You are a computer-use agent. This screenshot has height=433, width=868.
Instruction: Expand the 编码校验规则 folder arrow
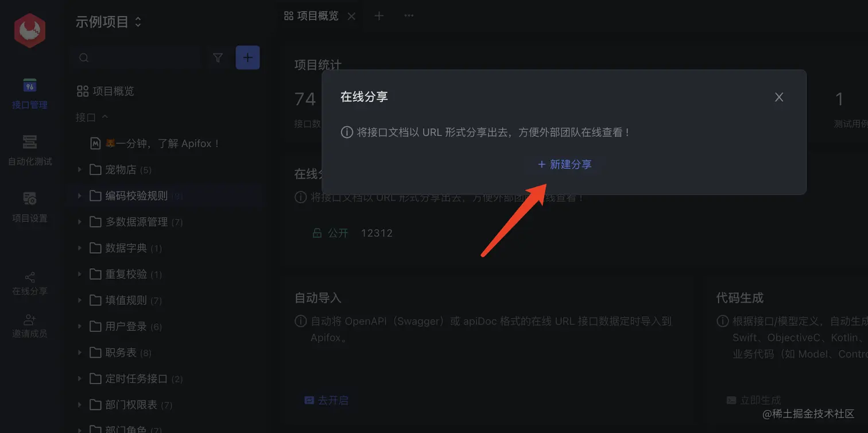point(80,196)
